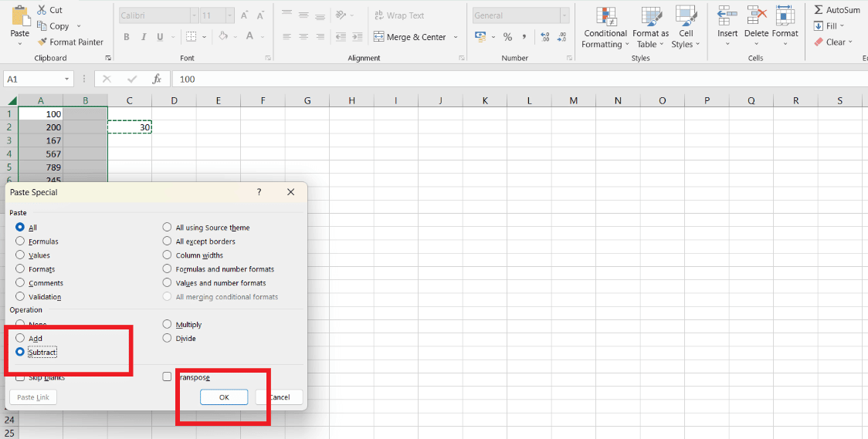Choose the Multiply operation
This screenshot has height=439, width=868.
coord(167,324)
